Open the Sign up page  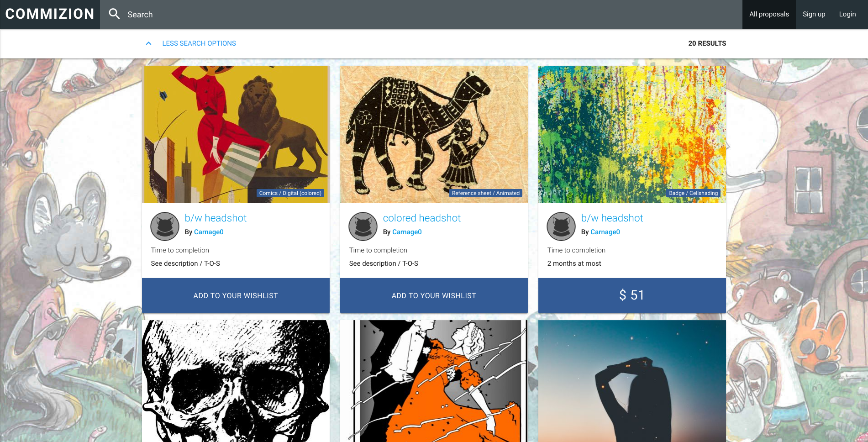pyautogui.click(x=814, y=14)
